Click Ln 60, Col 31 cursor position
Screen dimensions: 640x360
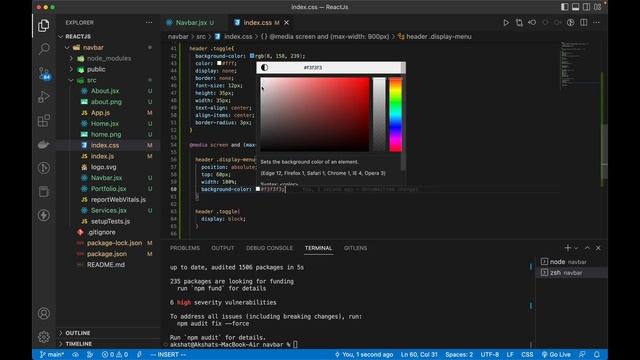419,354
